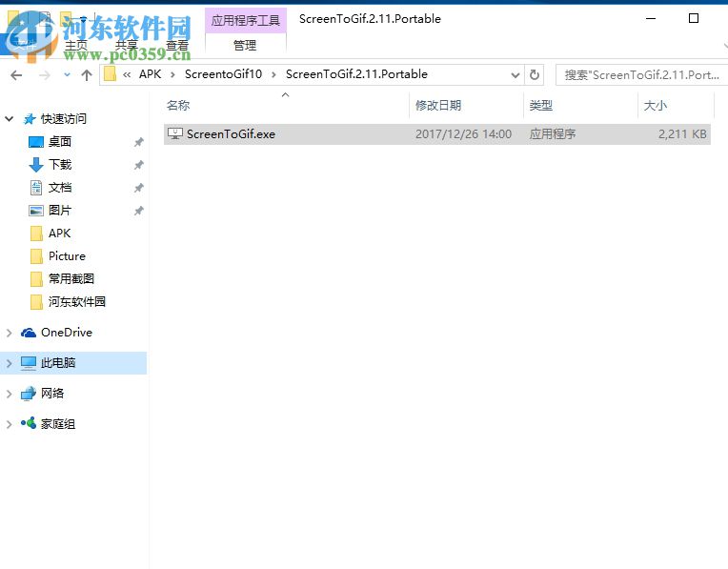Select the ScreenToGif.exe application icon

click(x=175, y=133)
